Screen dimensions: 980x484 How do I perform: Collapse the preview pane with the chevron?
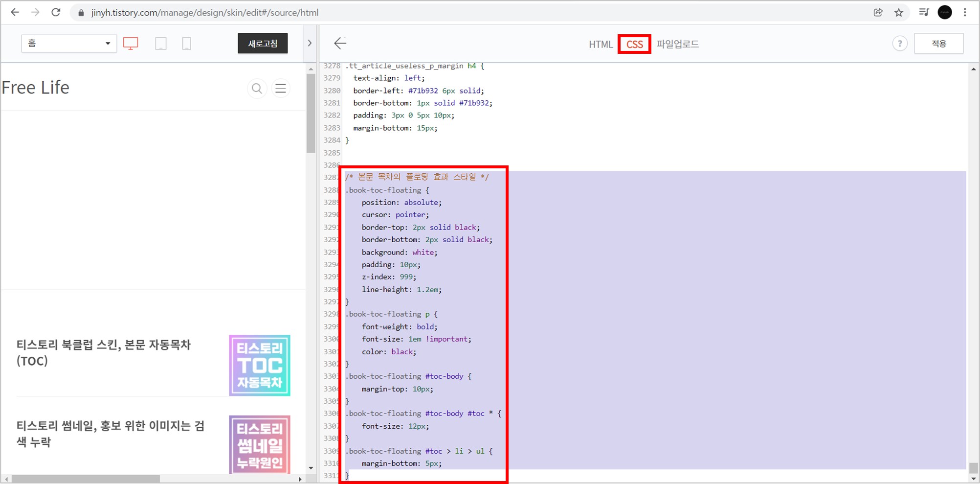310,43
